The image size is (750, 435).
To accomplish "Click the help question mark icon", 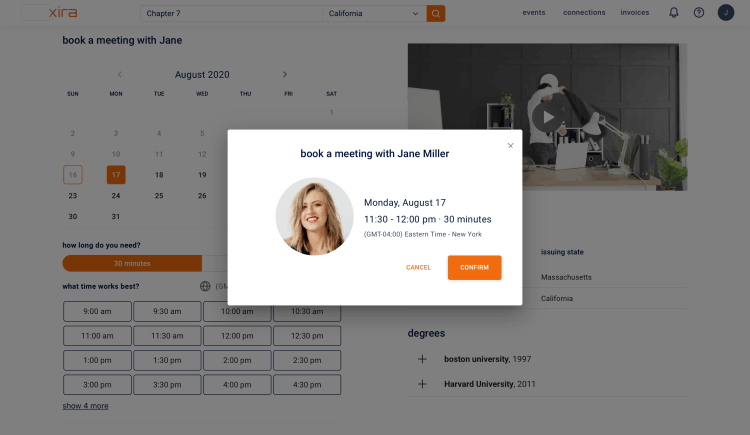I will point(699,13).
